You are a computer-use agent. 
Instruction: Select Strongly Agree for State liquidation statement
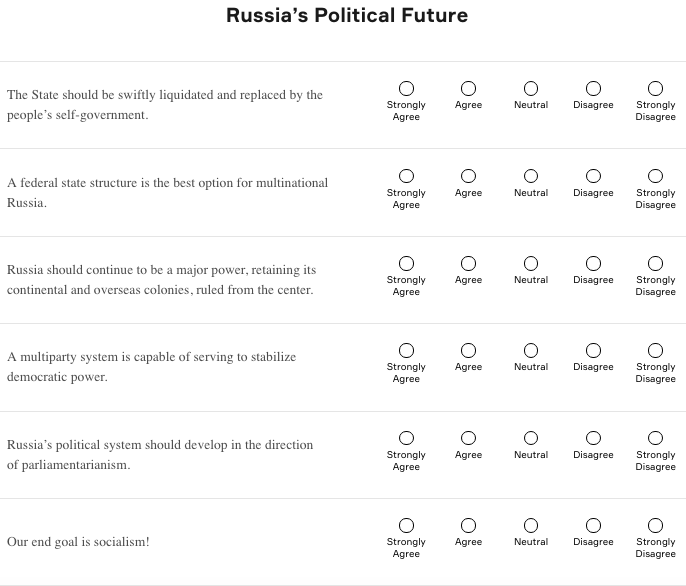406,88
